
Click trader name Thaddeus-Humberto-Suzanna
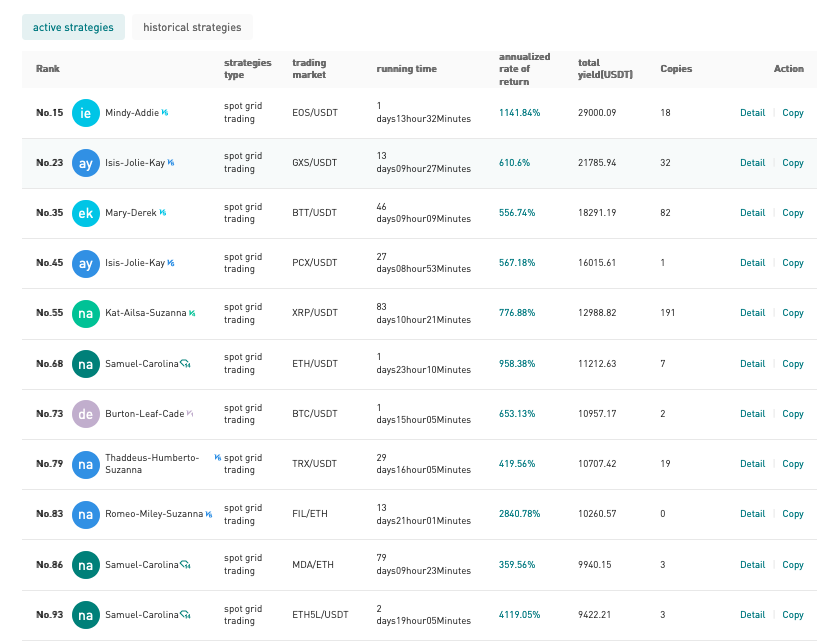152,463
